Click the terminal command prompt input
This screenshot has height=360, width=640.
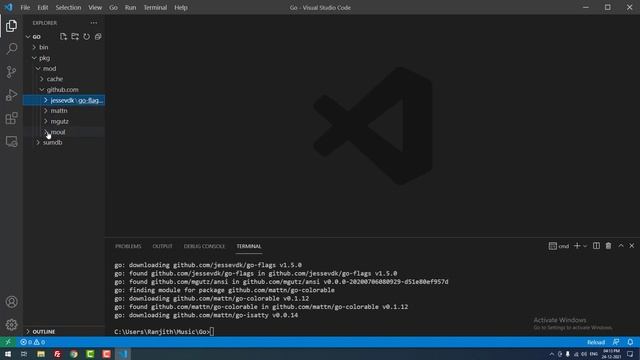coord(212,331)
